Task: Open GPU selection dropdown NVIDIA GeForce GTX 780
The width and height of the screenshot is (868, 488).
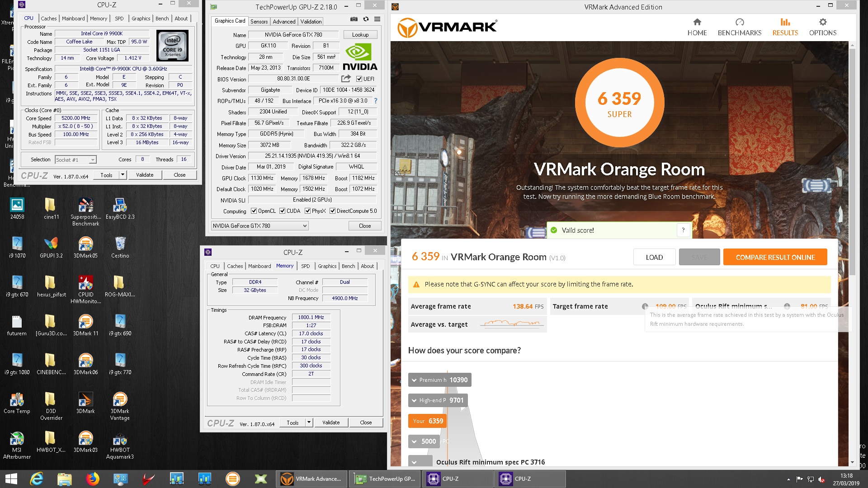Action: [260, 225]
